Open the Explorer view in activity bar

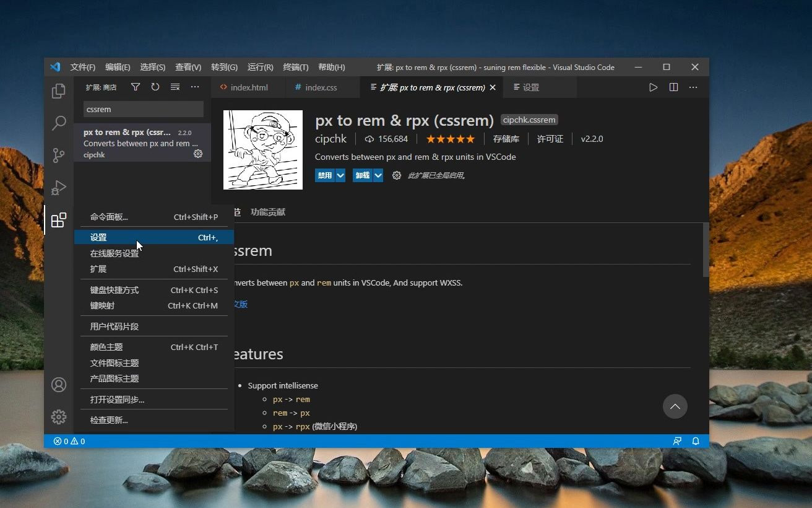click(59, 91)
